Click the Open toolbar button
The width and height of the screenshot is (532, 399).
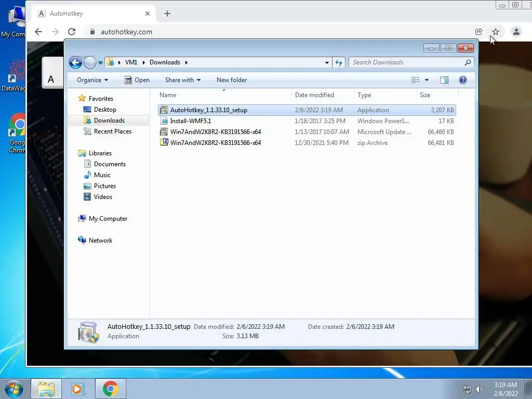click(137, 80)
